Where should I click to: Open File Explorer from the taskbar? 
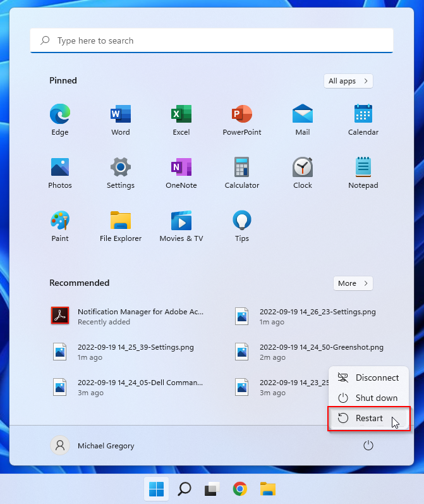point(268,489)
